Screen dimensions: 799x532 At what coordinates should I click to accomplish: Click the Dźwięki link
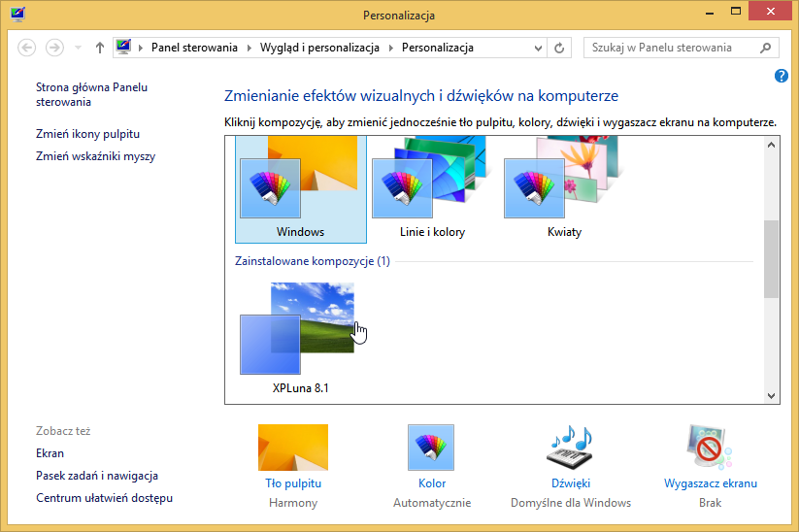tap(571, 483)
